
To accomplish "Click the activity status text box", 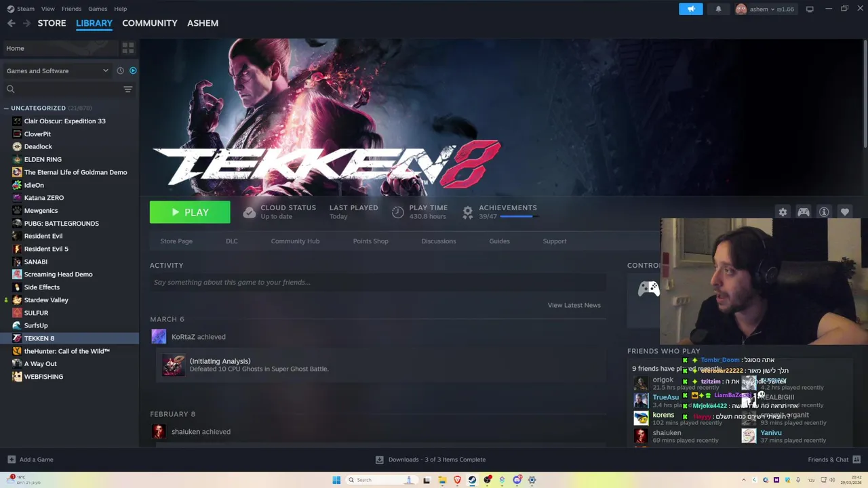I will 378,283.
